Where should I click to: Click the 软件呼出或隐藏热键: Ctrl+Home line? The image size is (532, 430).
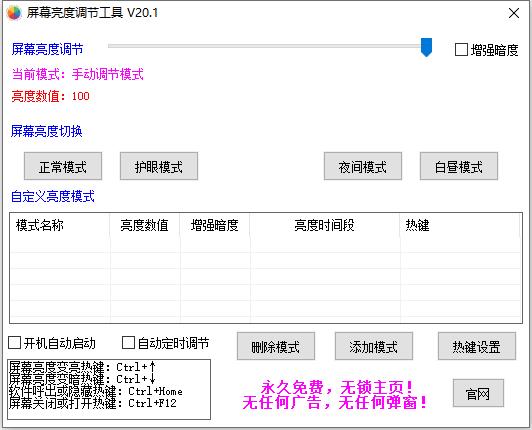pos(96,391)
